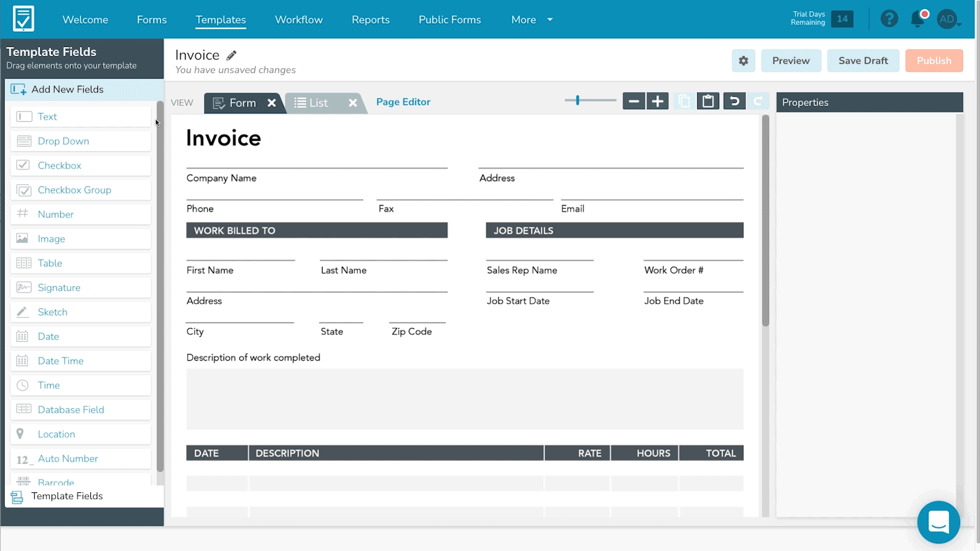Click the paste clipboard icon
The image size is (980, 551).
pyautogui.click(x=708, y=102)
